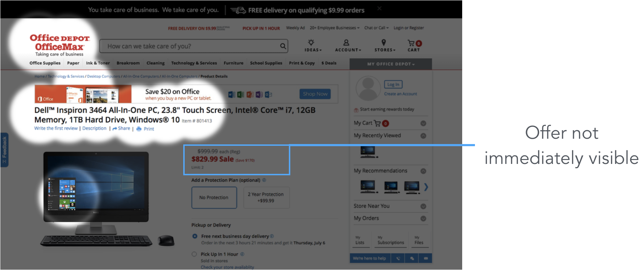
Task: Click the Create an Account link
Action: pyautogui.click(x=401, y=94)
